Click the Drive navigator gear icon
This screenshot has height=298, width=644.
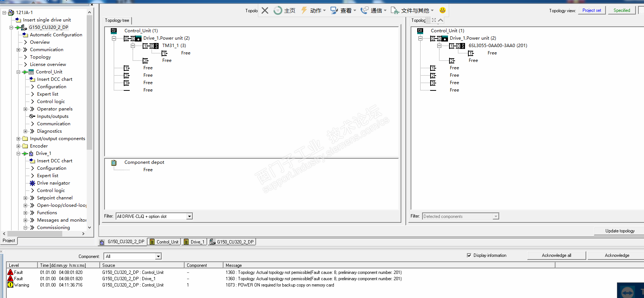(32, 183)
